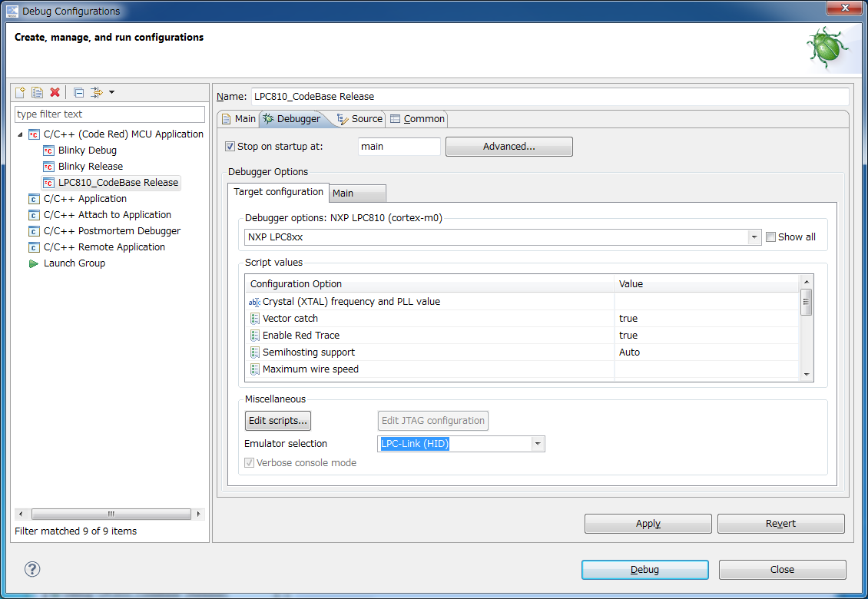Toggle the Verbose console mode checkbox
Image resolution: width=868 pixels, height=599 pixels.
pyautogui.click(x=249, y=463)
